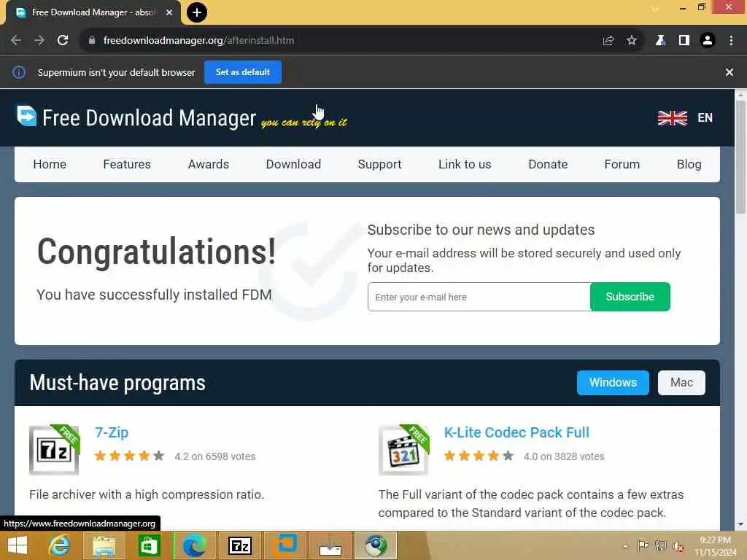Click the K-Lite Codec Pack icon
This screenshot has width=747, height=560.
tap(404, 449)
